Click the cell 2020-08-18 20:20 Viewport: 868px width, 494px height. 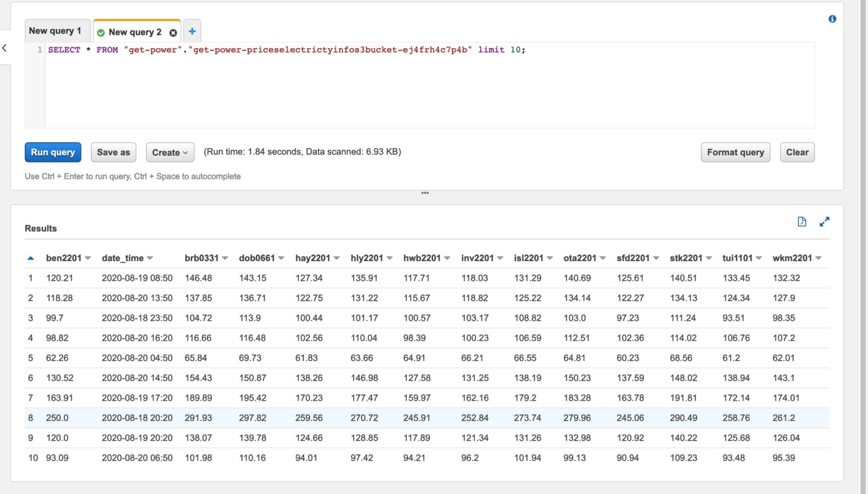(x=137, y=418)
